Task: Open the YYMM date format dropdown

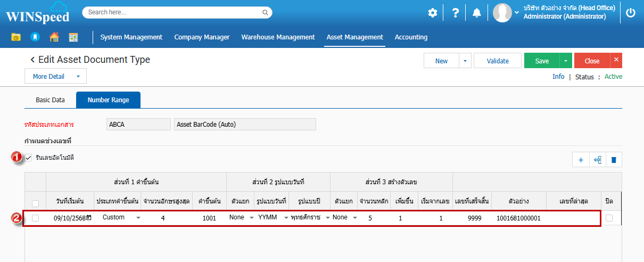Action: [x=273, y=218]
